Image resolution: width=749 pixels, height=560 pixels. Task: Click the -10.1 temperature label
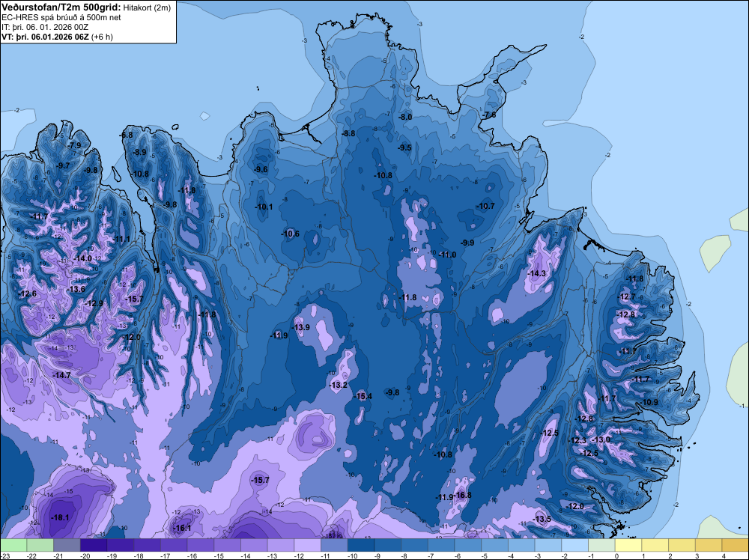pyautogui.click(x=264, y=207)
